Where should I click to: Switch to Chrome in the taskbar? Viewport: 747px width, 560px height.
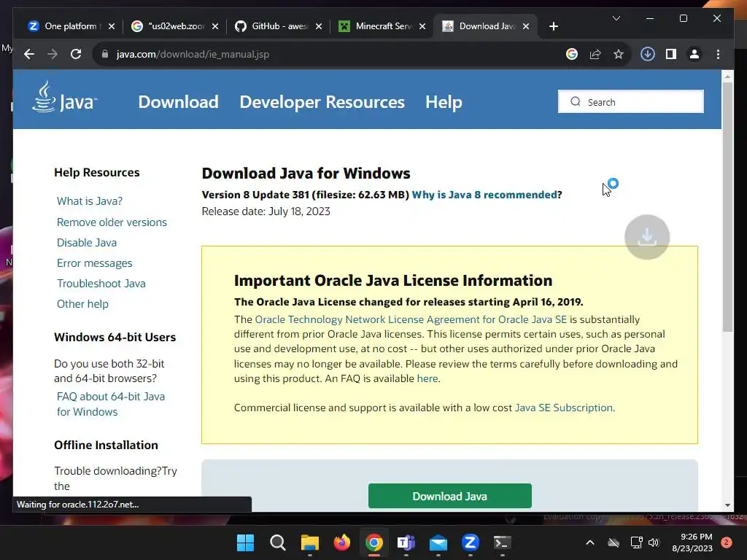[374, 542]
